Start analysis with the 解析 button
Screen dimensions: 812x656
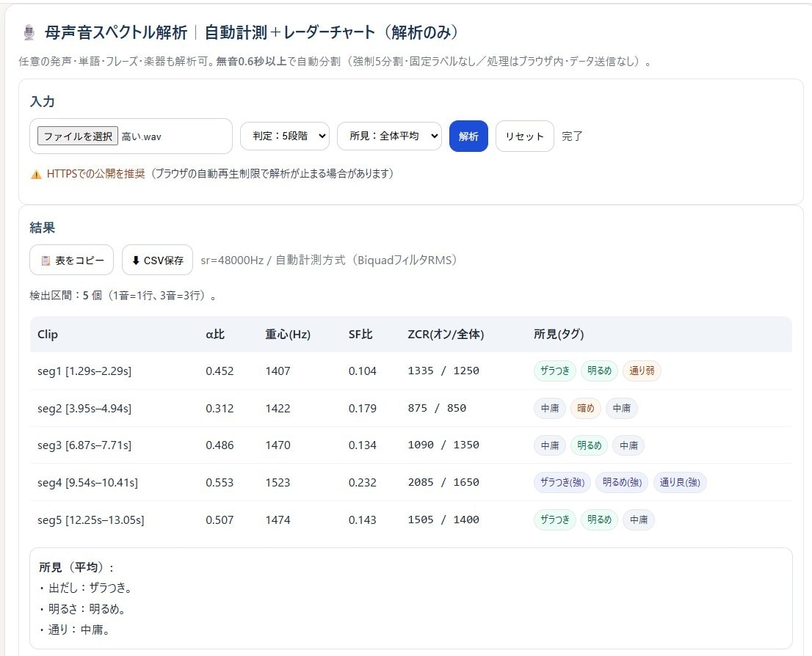pyautogui.click(x=468, y=136)
